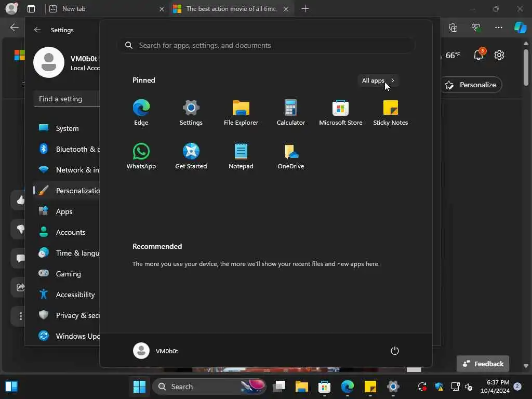Open System in Settings sidebar
This screenshot has width=532, height=399.
(x=66, y=128)
